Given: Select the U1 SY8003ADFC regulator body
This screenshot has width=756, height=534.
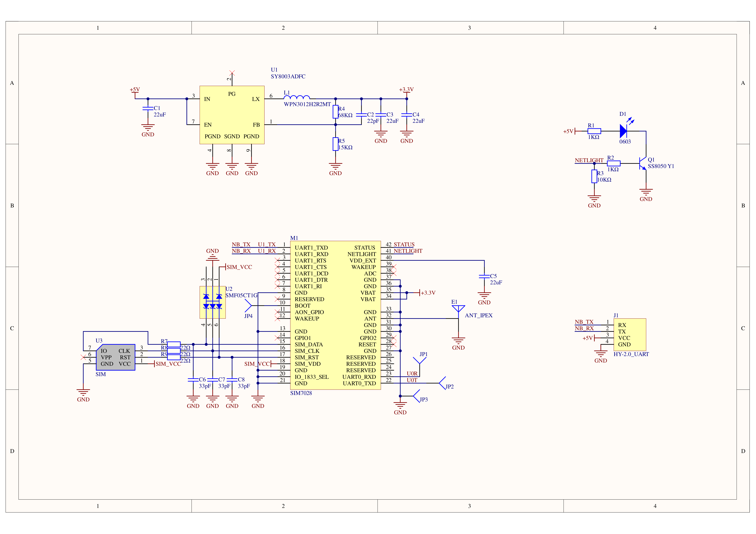Looking at the screenshot, I should (232, 115).
